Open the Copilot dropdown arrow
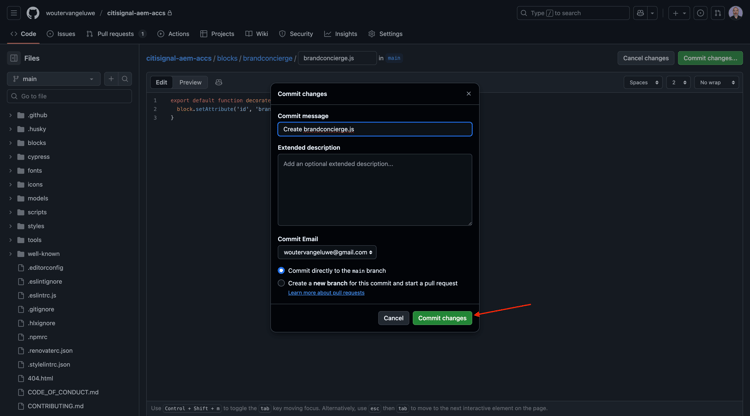Screen dimensions: 750x416 click(652, 13)
